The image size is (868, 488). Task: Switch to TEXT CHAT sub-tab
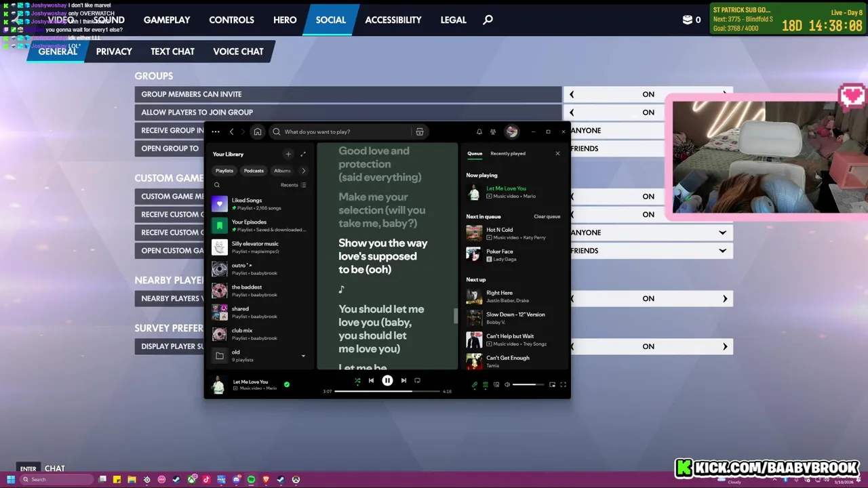click(172, 52)
